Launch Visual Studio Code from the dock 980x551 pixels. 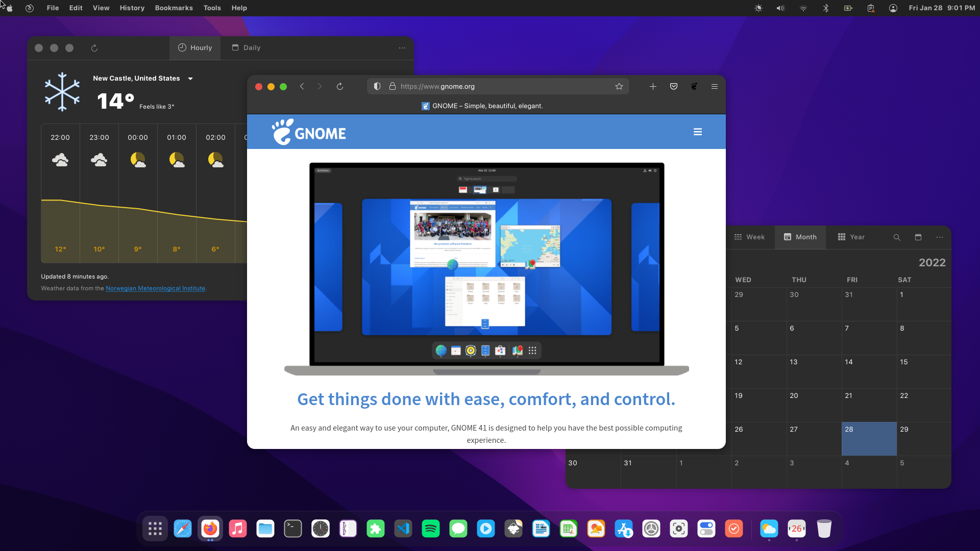[x=403, y=529]
